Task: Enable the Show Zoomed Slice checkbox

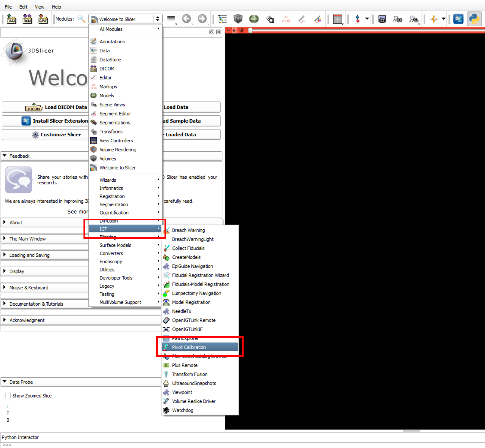Action: [x=8, y=395]
